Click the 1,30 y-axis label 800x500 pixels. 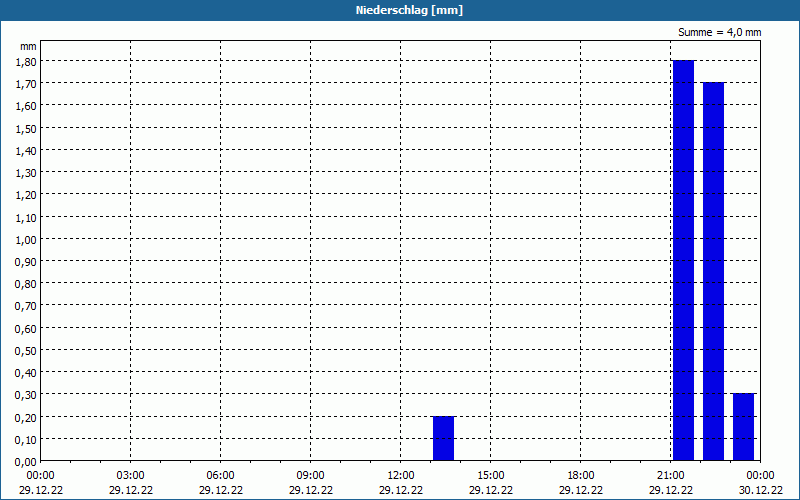(x=26, y=172)
